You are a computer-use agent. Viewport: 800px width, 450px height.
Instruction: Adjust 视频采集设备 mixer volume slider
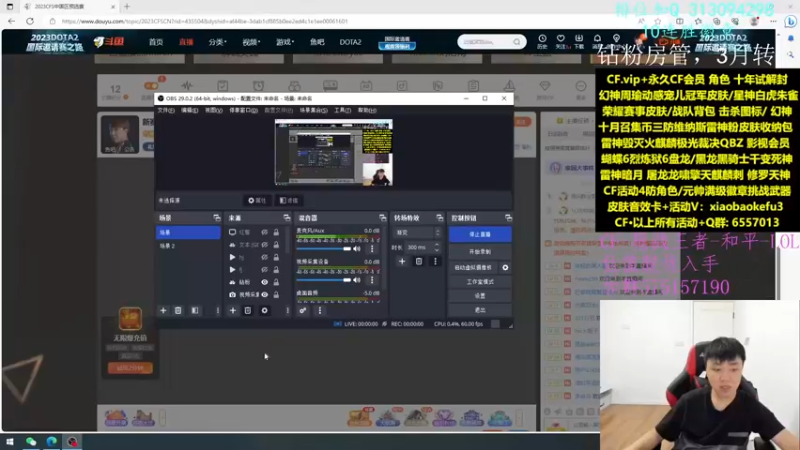tap(324, 280)
